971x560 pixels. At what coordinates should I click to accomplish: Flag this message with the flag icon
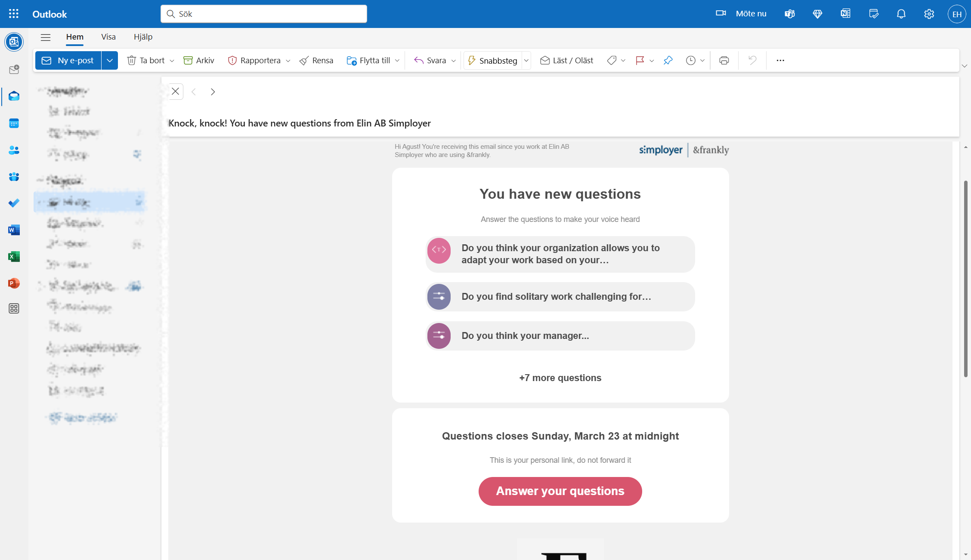click(640, 61)
